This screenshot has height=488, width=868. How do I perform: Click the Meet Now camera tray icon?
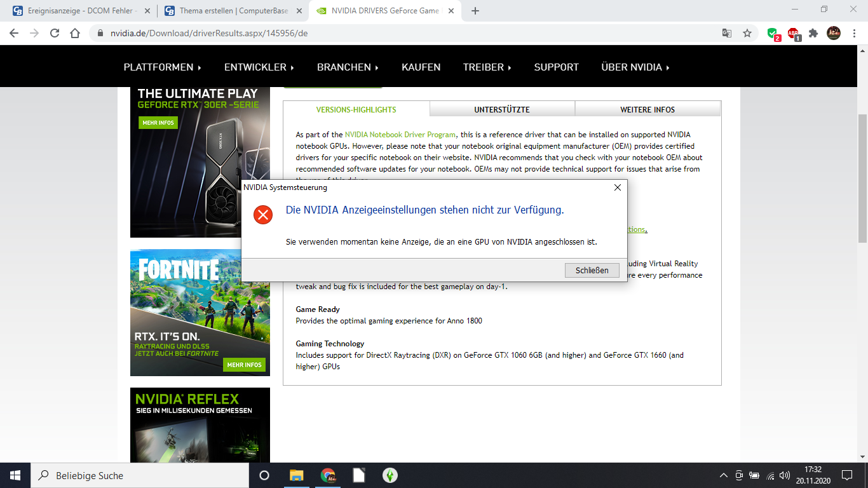739,475
